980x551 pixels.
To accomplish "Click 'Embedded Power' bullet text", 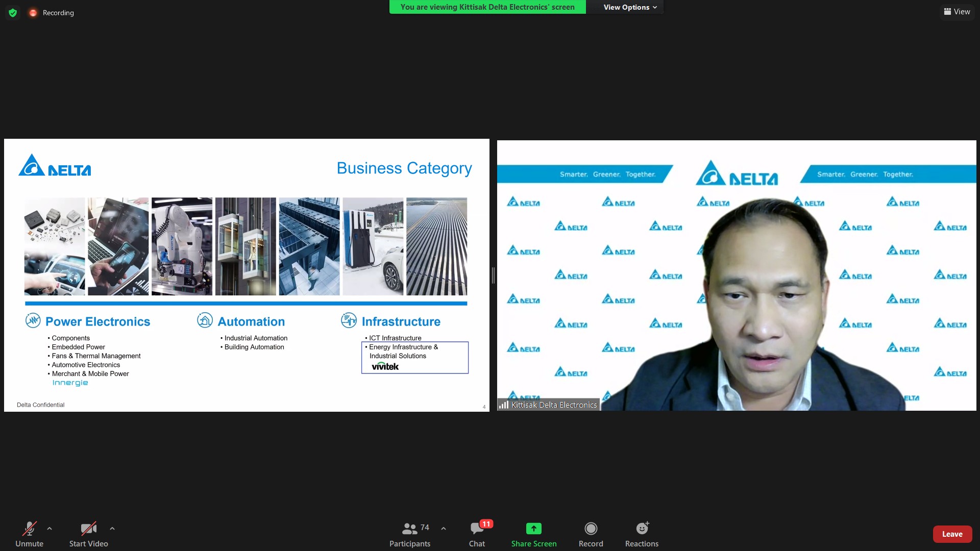I will click(78, 347).
